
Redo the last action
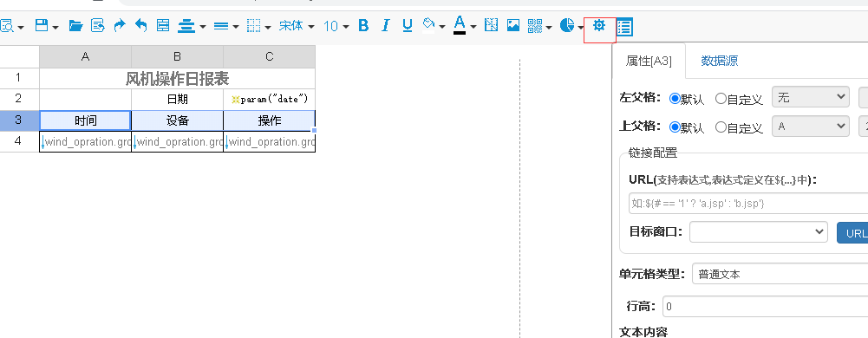coord(120,25)
